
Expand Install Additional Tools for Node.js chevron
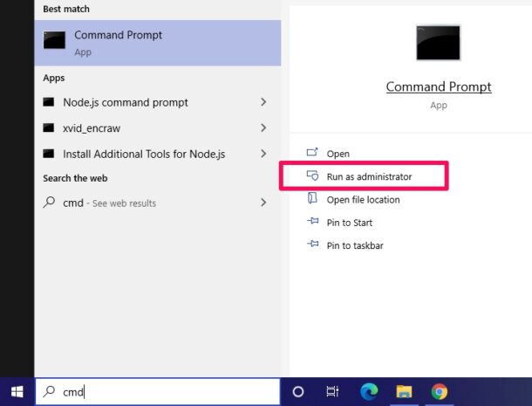coord(263,154)
